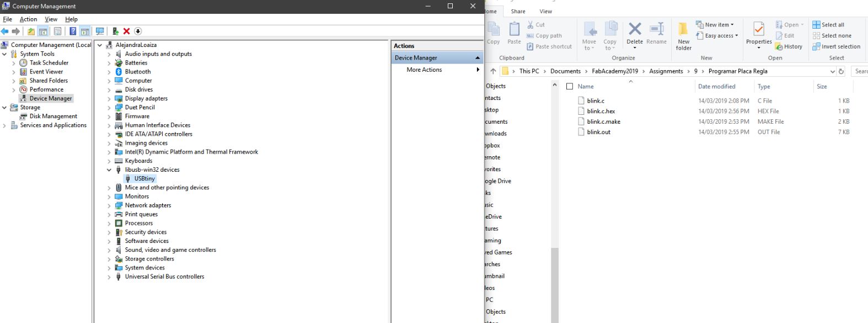Expand Universal Serial Bus controllers node
Screen dimensions: 868x323
tap(109, 277)
